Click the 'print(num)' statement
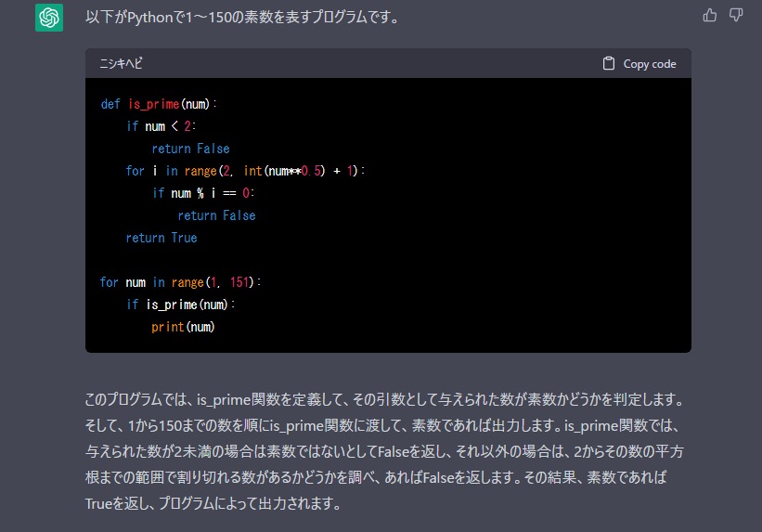The image size is (762, 532). pyautogui.click(x=184, y=327)
